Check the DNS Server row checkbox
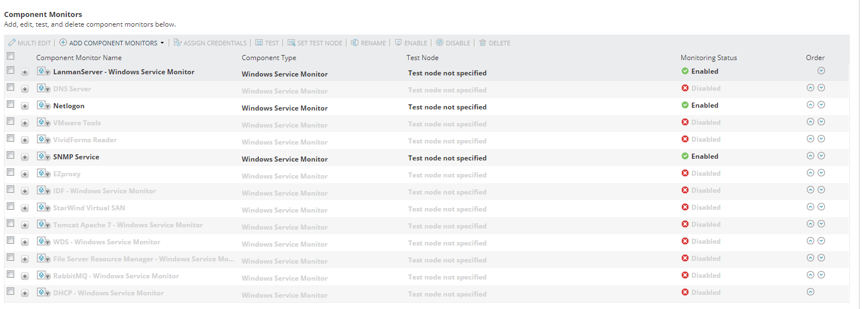The height and width of the screenshot is (309, 868). click(x=10, y=88)
